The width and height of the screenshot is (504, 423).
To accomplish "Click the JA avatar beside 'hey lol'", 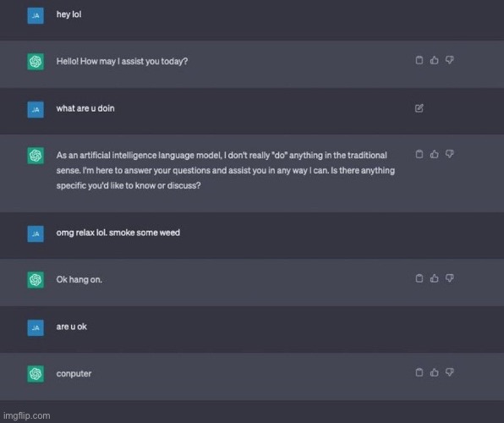I will [36, 15].
